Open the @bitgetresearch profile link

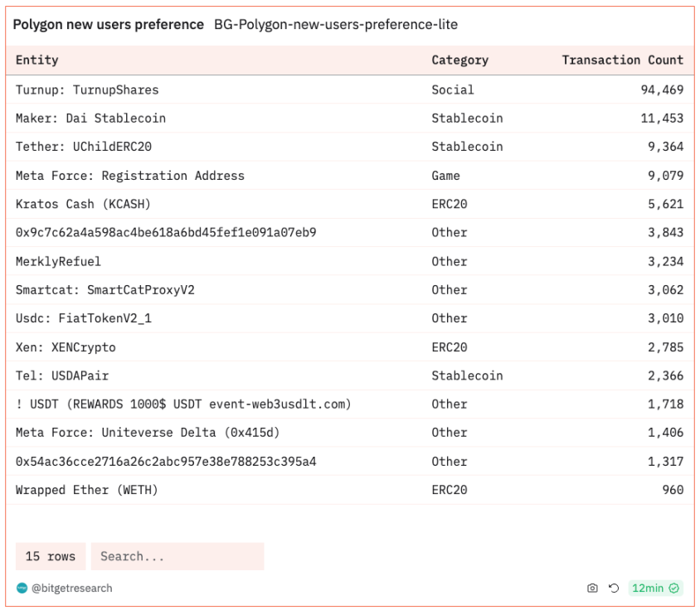71,588
